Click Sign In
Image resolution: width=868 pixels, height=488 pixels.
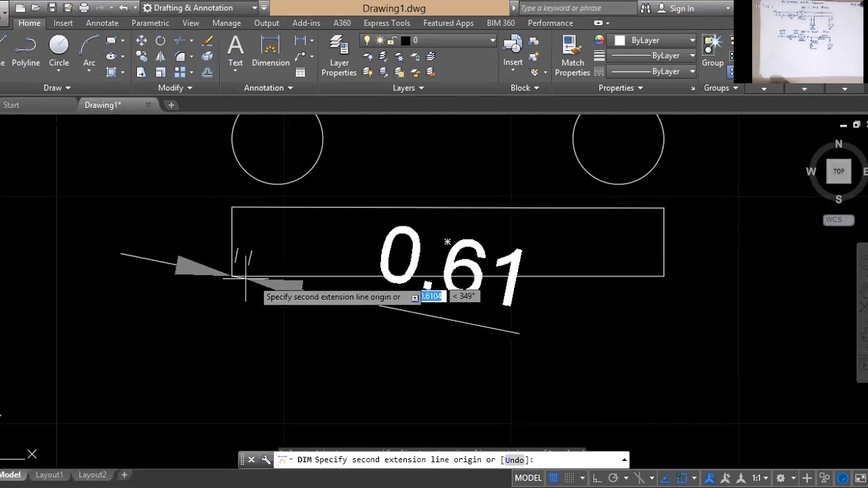[x=682, y=8]
